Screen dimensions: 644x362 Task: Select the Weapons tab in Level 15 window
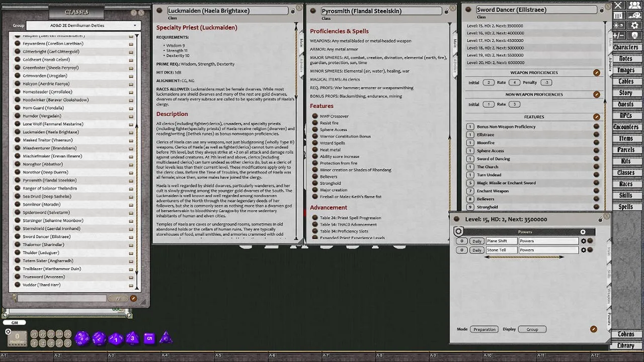click(609, 296)
